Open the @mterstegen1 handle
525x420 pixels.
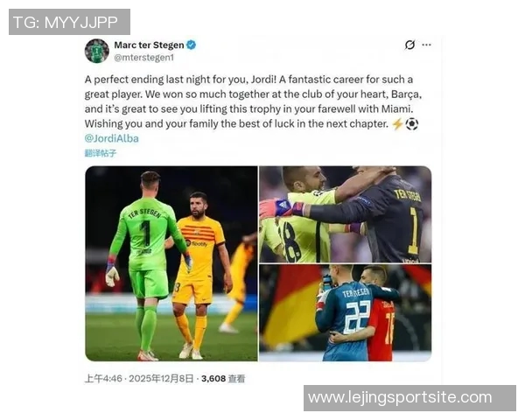(x=144, y=58)
